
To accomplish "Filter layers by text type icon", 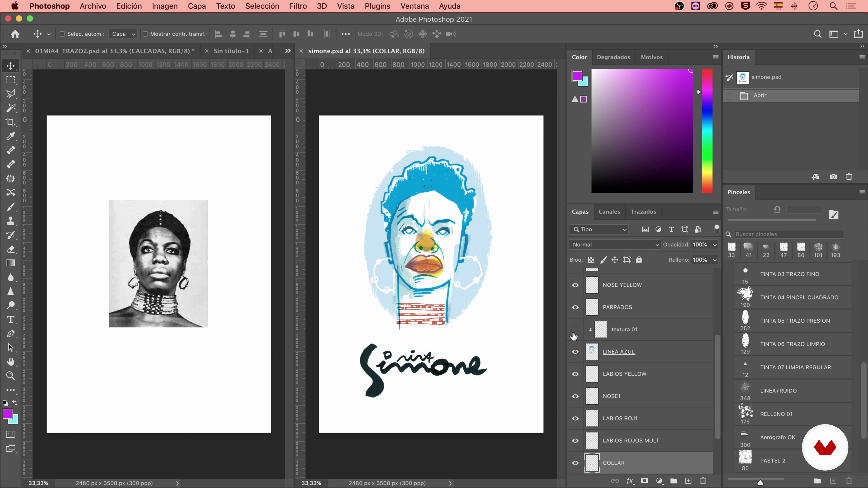I will point(671,229).
